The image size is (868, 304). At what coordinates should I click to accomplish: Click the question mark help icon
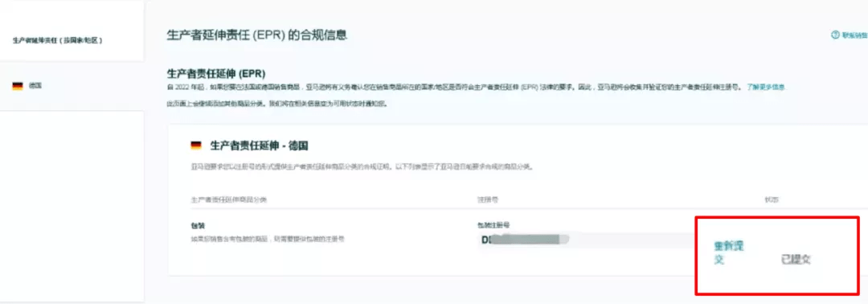[x=835, y=35]
